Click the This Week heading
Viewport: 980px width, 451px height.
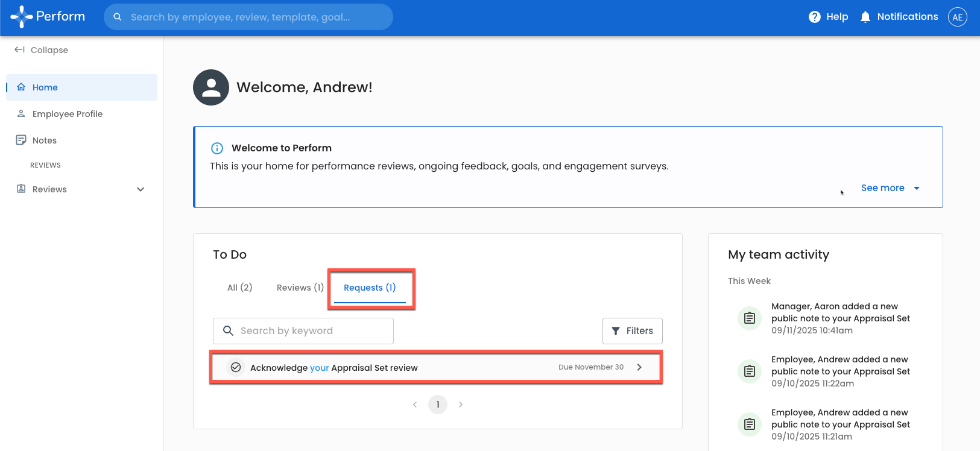[749, 281]
